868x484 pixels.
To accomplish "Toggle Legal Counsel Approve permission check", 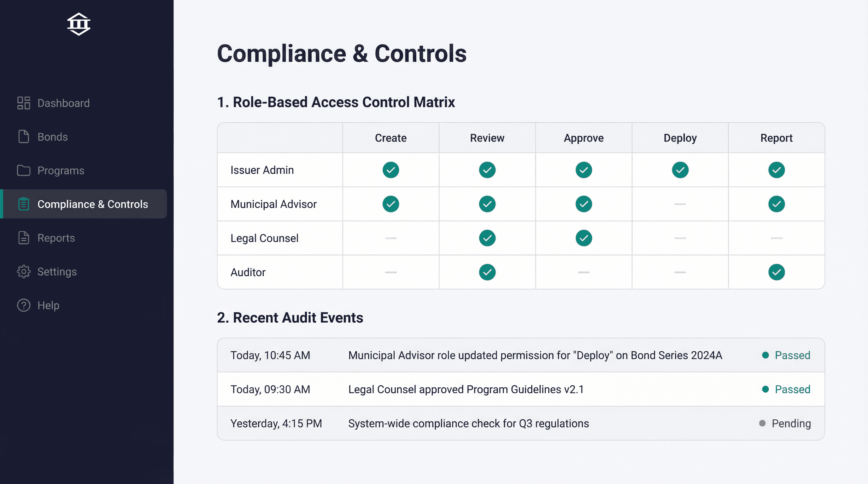I will click(x=584, y=238).
